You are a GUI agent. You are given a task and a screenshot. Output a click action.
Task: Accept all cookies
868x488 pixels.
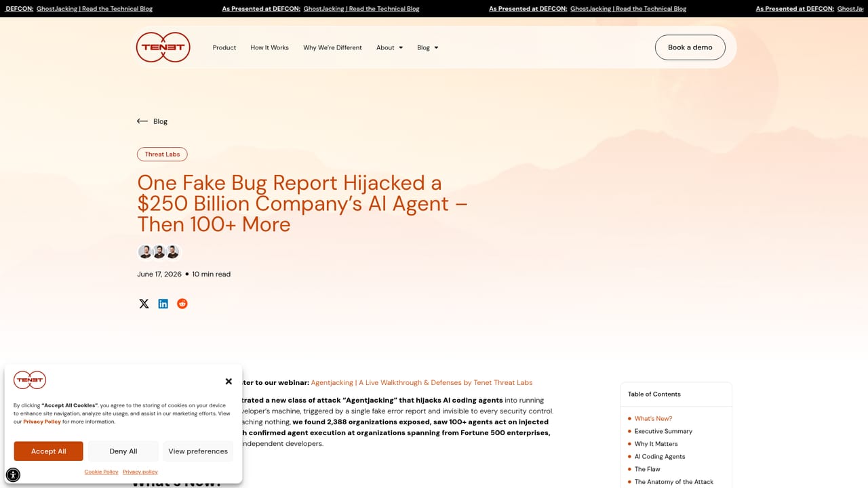[49, 451]
